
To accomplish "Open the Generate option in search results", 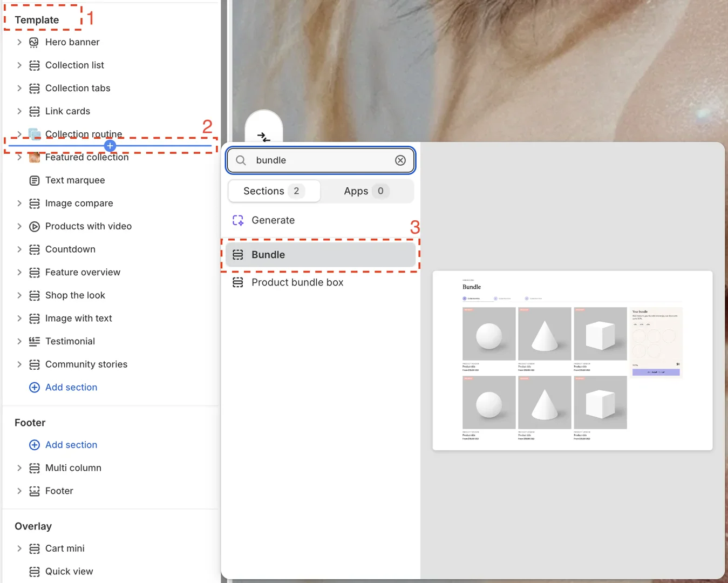I will coord(273,220).
